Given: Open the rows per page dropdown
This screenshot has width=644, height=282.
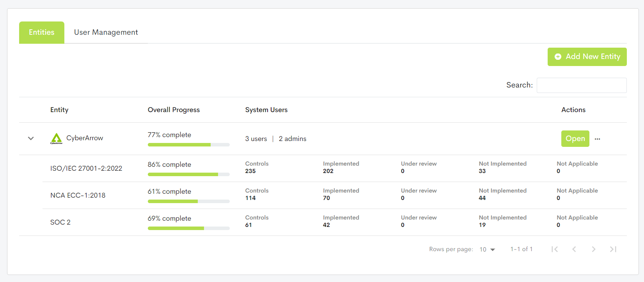Looking at the screenshot, I should (x=487, y=249).
